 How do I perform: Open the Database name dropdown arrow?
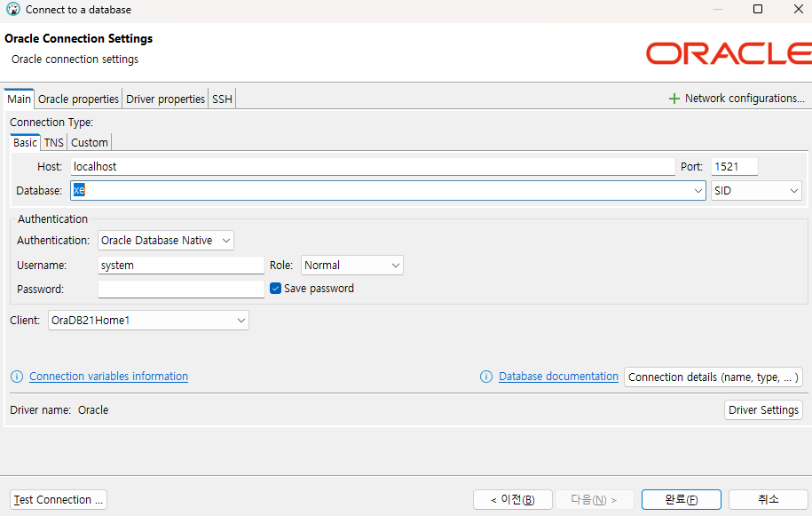(x=698, y=191)
